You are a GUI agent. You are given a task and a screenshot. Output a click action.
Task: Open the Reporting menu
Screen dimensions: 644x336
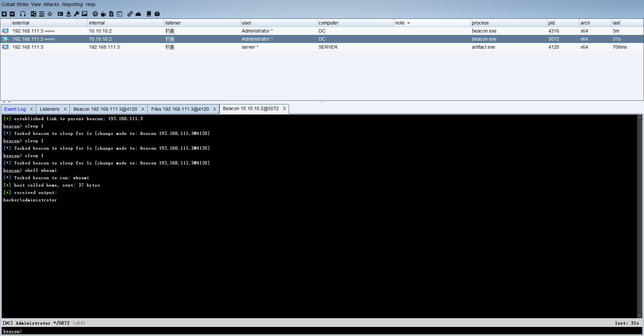[x=72, y=4]
